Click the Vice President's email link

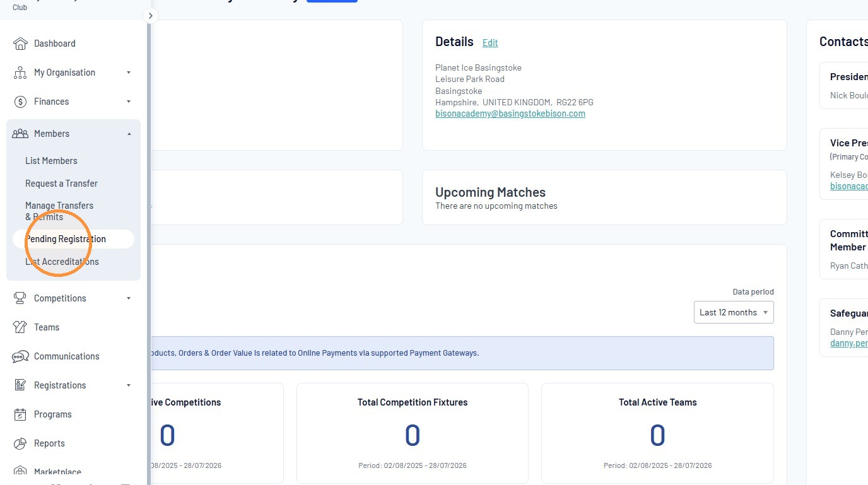click(849, 186)
